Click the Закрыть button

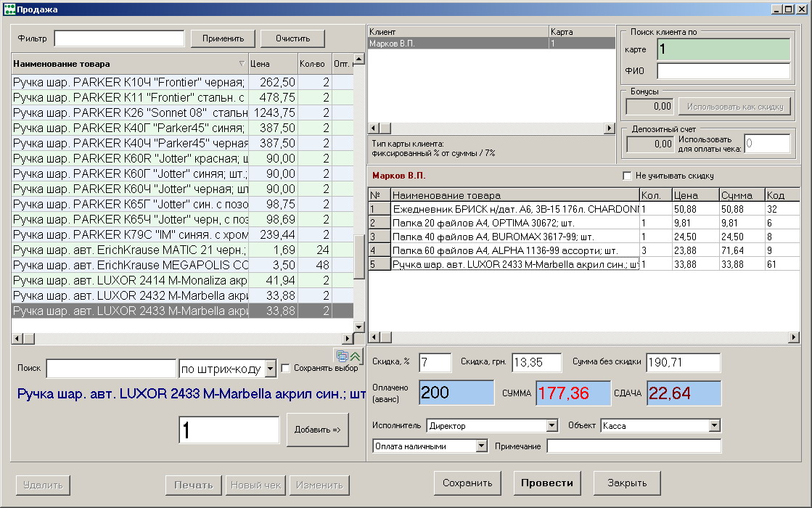pos(627,483)
